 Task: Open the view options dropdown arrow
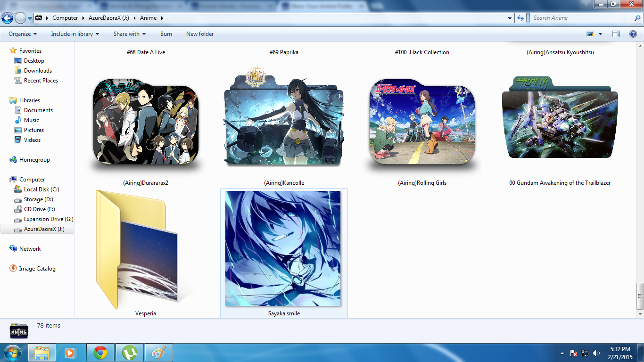[x=600, y=34]
